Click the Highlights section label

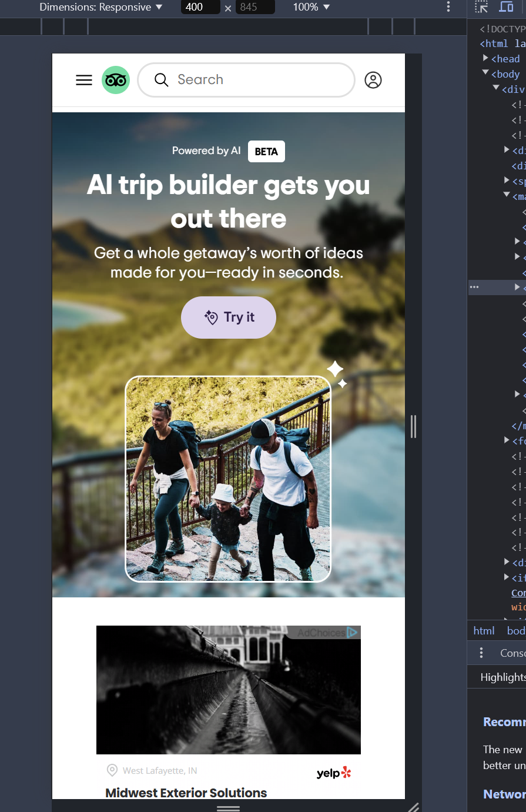(503, 677)
